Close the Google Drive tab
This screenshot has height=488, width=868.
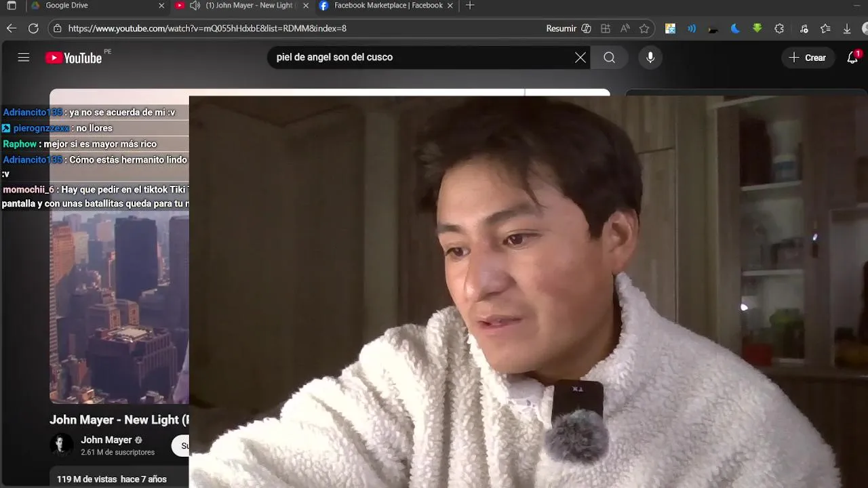(x=161, y=5)
